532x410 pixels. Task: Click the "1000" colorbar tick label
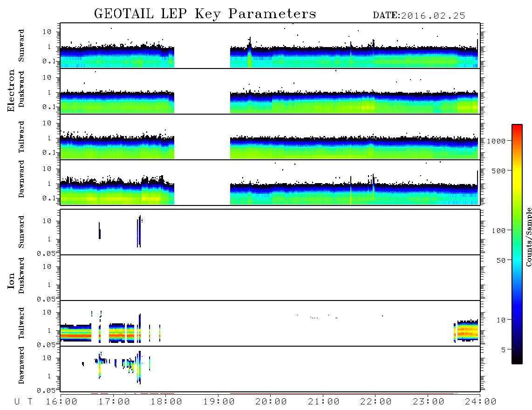pos(496,141)
